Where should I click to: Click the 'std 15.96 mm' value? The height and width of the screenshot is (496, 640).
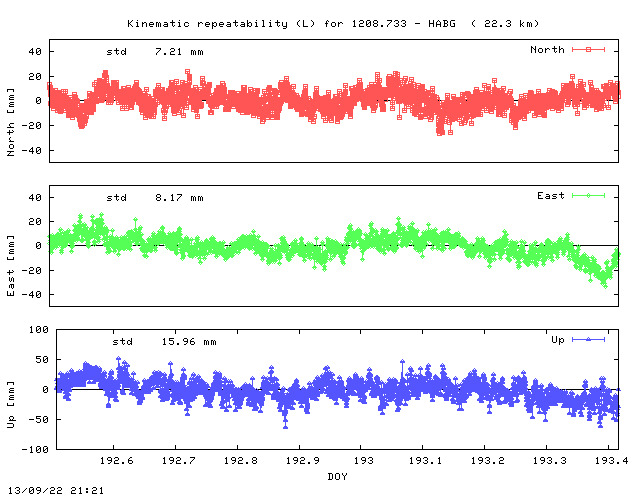point(164,342)
